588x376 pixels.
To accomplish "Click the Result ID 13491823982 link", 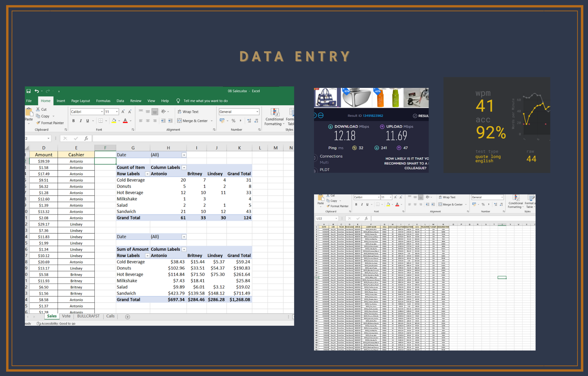I will (x=373, y=116).
